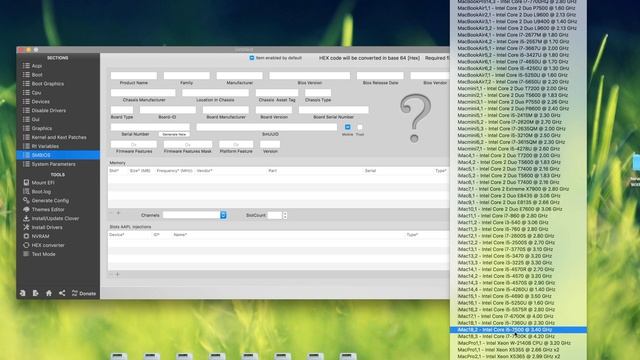640x360 pixels.
Task: Open the Acpi section icon in sidebar
Action: (x=26, y=66)
